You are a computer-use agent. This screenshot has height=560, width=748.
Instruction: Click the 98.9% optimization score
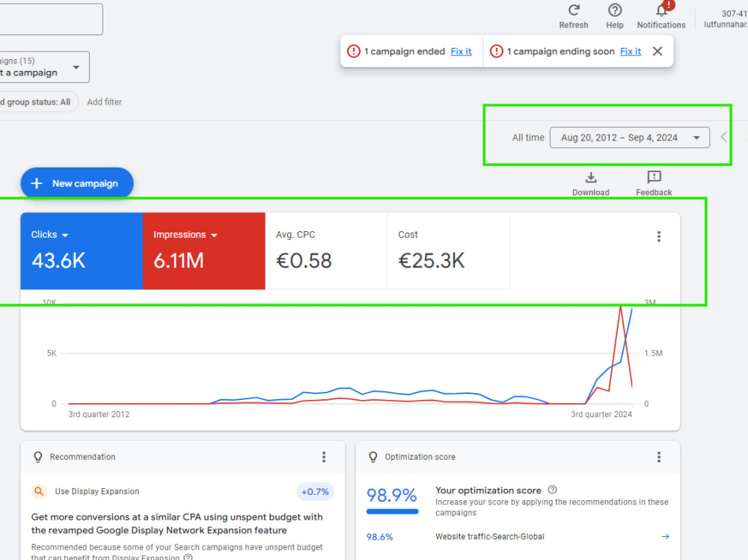point(392,495)
